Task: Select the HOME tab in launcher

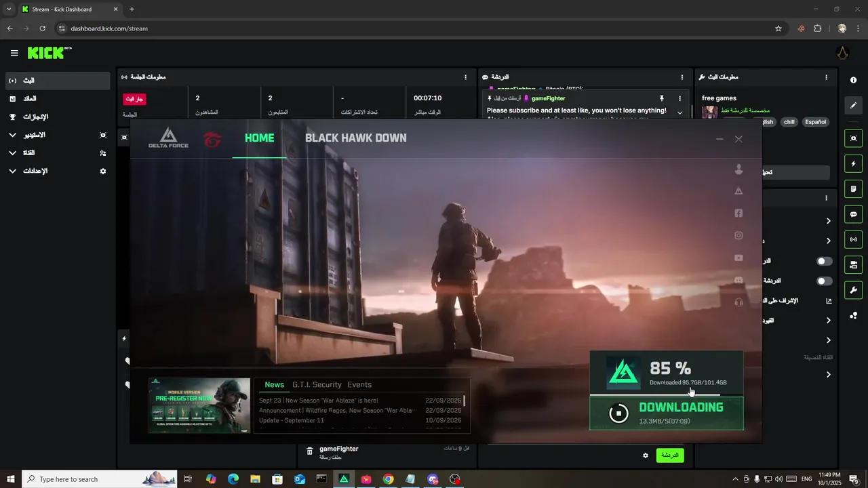Action: click(260, 138)
